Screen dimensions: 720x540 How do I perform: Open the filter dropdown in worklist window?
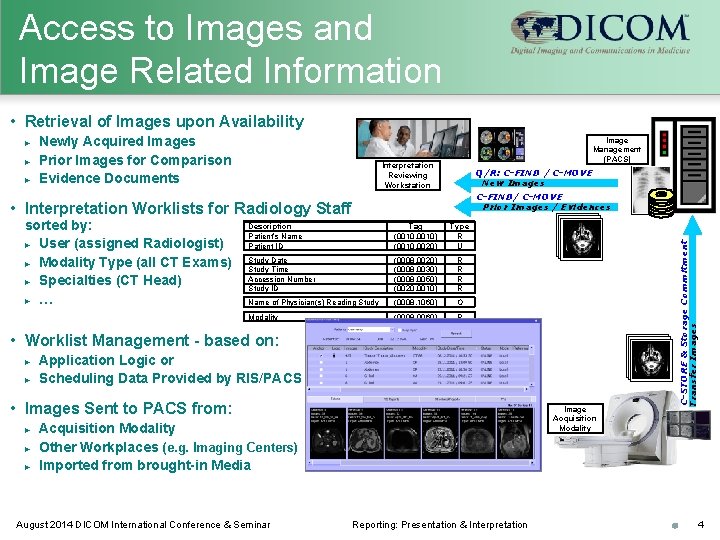tap(392, 330)
